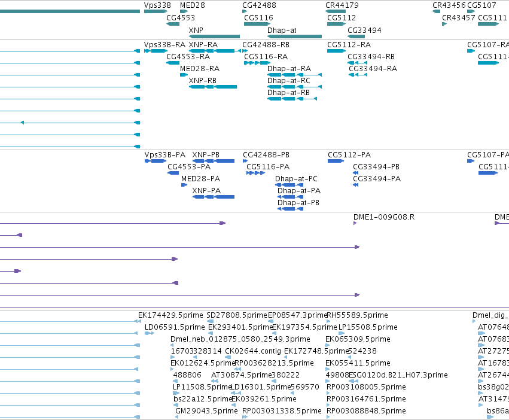Select the CG33494 gene label
This screenshot has width=509, height=420.
tap(364, 31)
